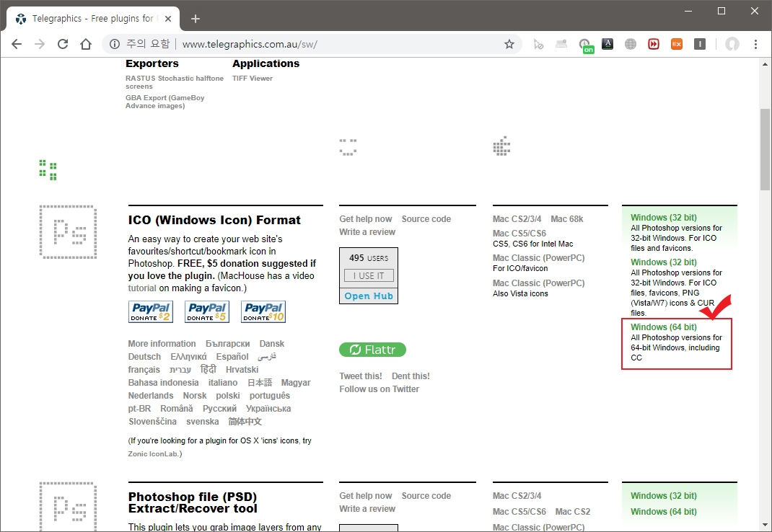Open the français translation
772x532 pixels.
[144, 370]
